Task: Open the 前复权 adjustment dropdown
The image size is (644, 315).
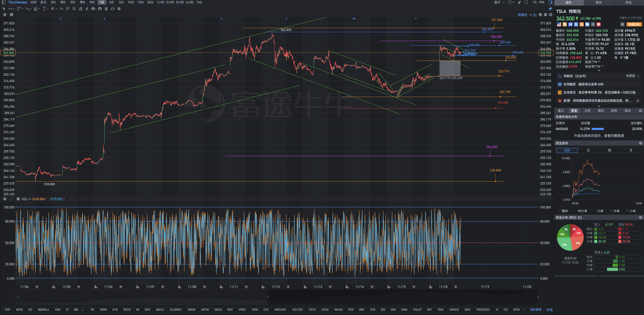Action: tap(525, 15)
